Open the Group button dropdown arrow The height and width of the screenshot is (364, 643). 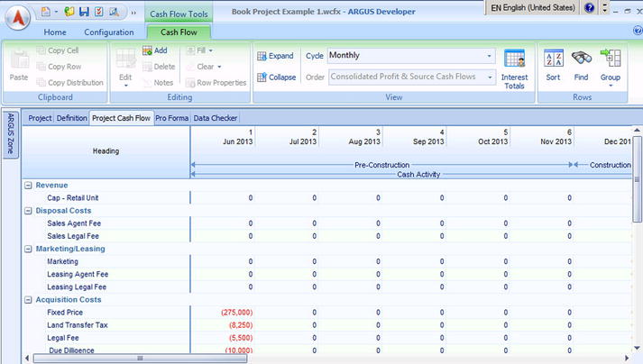[x=611, y=86]
